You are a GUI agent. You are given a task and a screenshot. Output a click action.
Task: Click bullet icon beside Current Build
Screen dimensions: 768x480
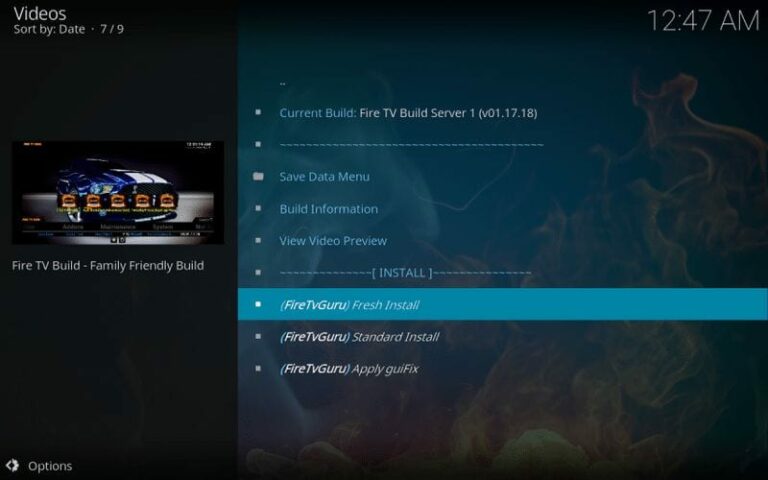(258, 112)
